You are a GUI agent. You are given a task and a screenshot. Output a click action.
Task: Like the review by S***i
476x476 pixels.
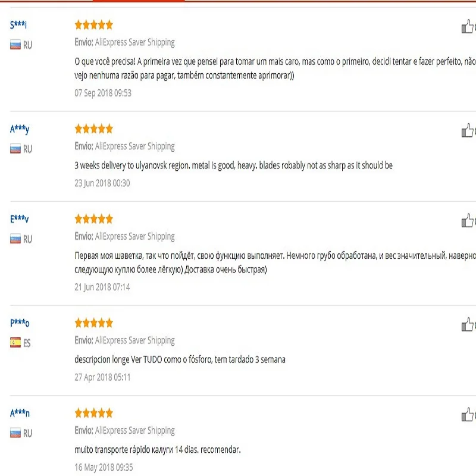[467, 27]
